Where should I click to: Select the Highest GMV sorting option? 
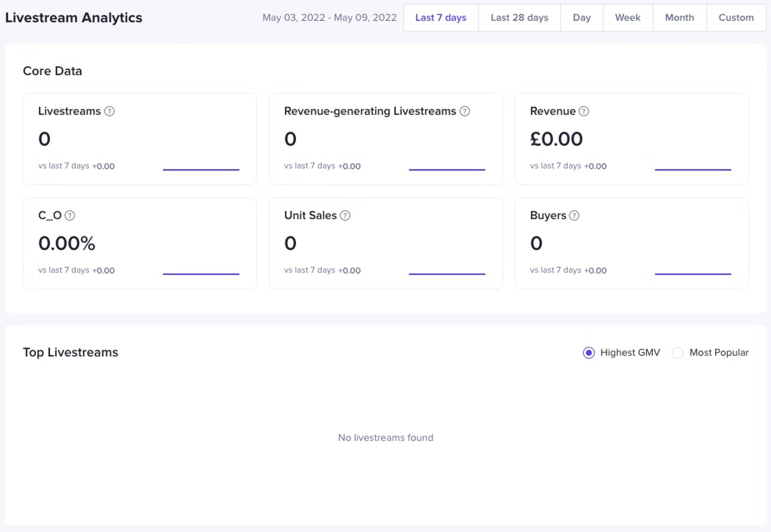tap(588, 352)
